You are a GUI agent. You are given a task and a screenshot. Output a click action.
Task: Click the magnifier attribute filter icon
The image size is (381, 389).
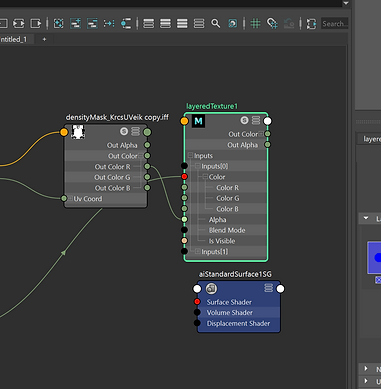click(x=216, y=24)
